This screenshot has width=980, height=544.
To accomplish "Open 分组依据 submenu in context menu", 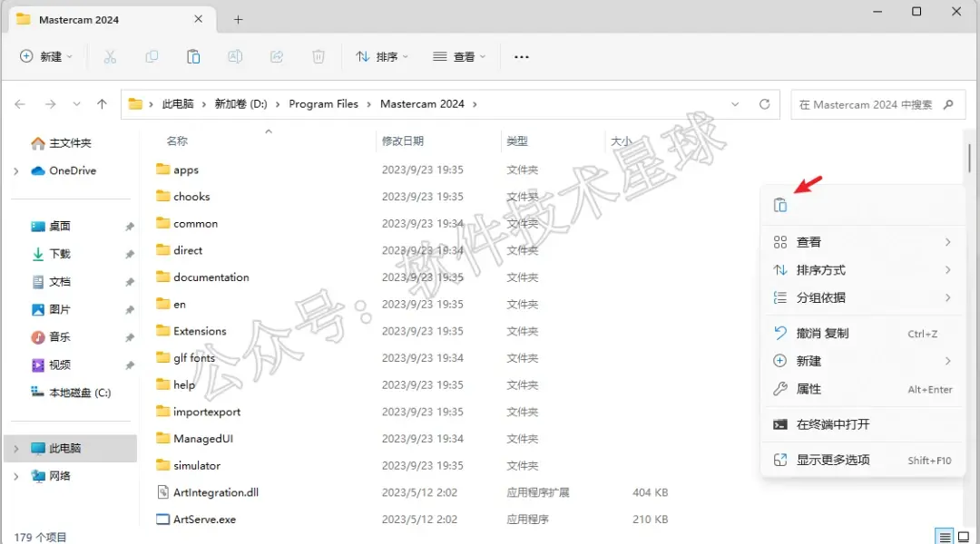I will [x=863, y=298].
